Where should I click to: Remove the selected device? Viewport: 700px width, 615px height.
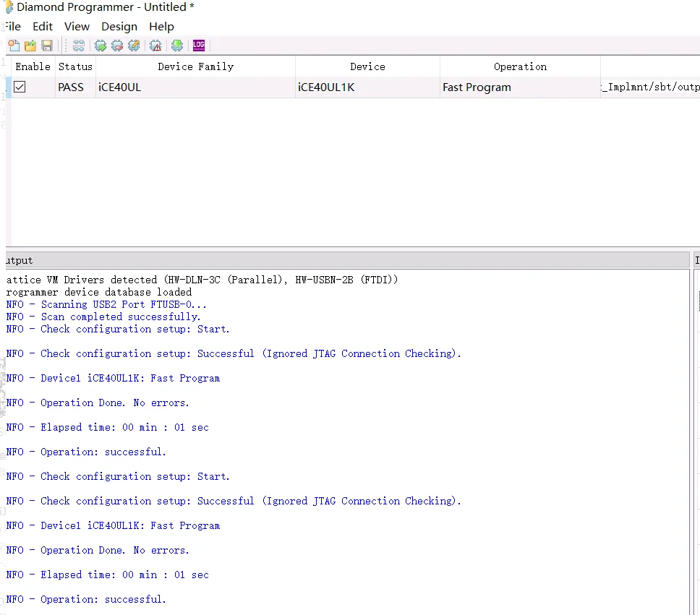[x=116, y=46]
